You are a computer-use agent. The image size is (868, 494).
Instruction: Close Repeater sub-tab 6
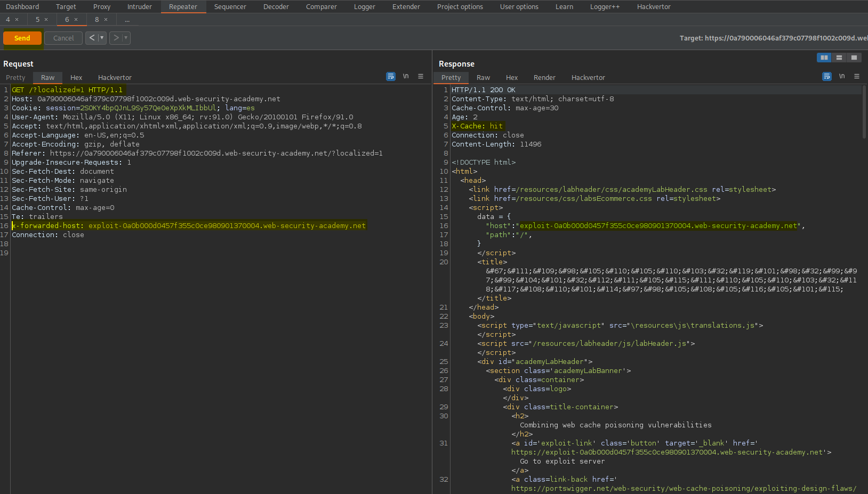pos(76,20)
